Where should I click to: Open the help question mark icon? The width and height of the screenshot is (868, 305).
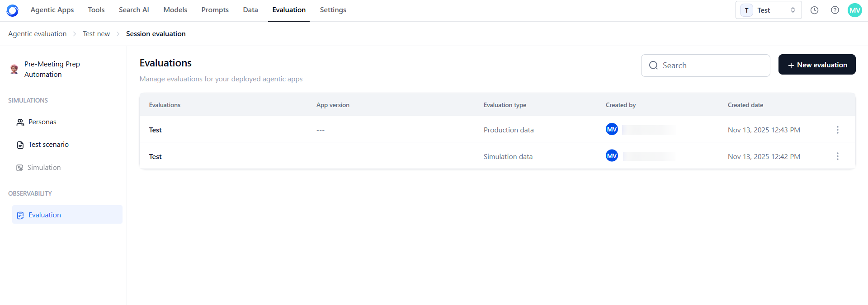coord(835,10)
